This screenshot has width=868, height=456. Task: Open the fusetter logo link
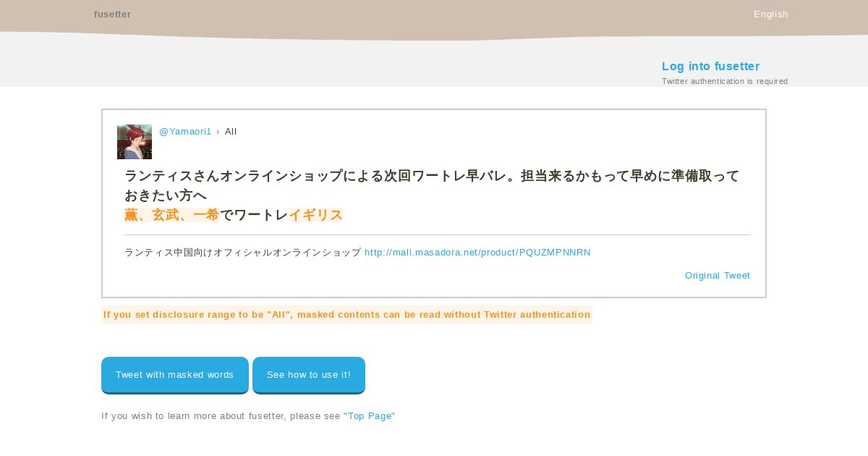pyautogui.click(x=112, y=14)
